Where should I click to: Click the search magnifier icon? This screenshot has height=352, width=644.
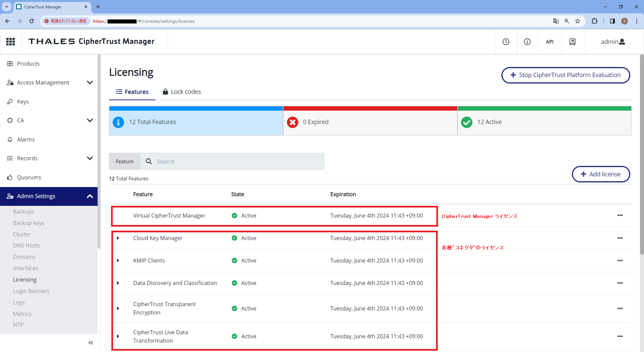149,161
